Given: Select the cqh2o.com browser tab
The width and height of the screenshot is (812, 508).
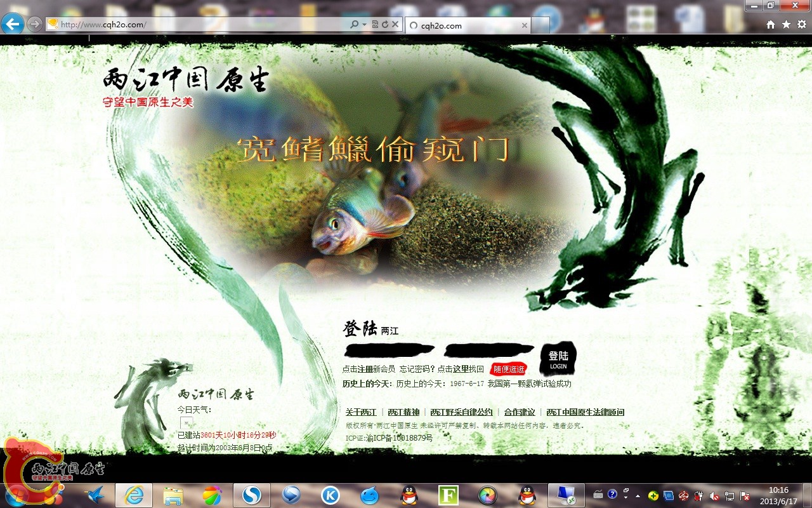Looking at the screenshot, I should click(467, 25).
